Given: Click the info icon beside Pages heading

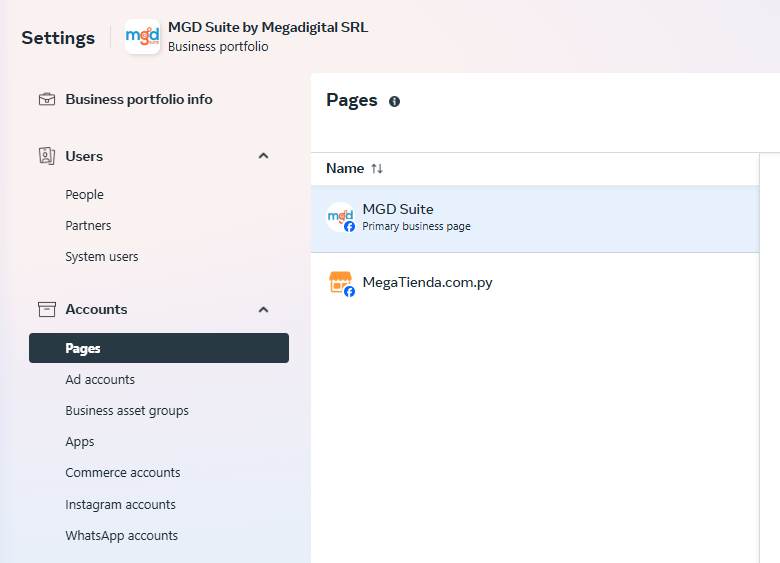Looking at the screenshot, I should pyautogui.click(x=394, y=101).
